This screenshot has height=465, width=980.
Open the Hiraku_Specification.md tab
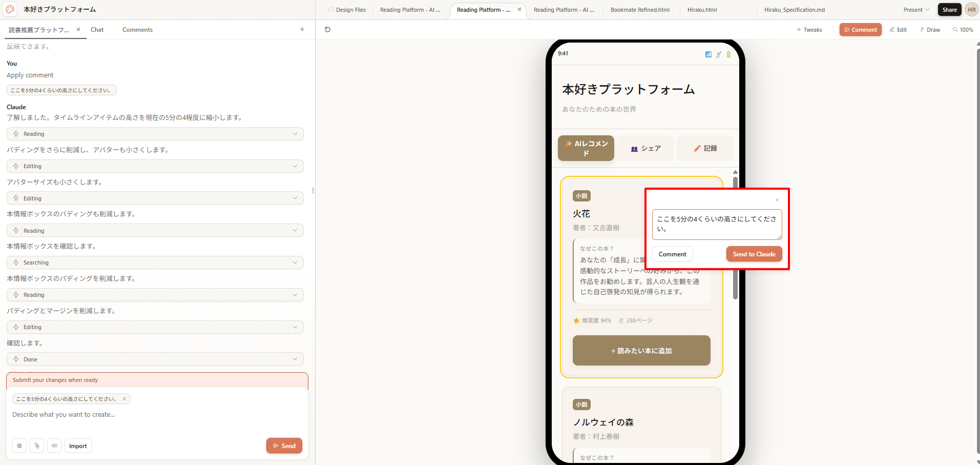coord(794,10)
